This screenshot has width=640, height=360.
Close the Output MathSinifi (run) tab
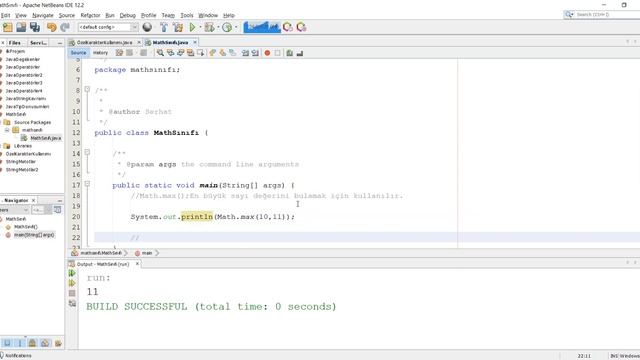coord(138,264)
